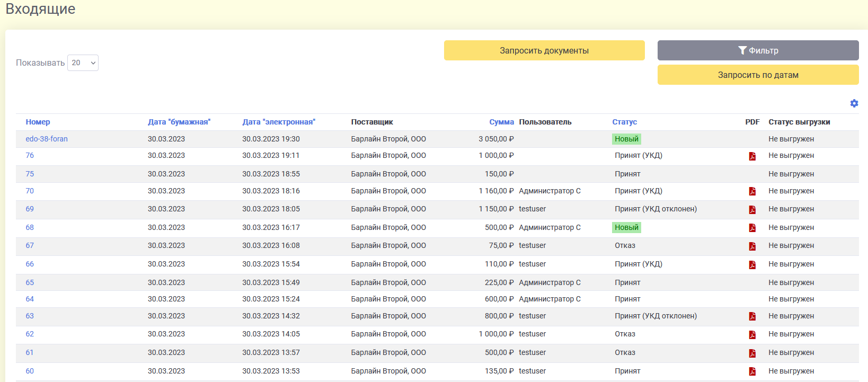Click electronic date 30.03.2023 14:32
The width and height of the screenshot is (868, 382).
(x=271, y=316)
